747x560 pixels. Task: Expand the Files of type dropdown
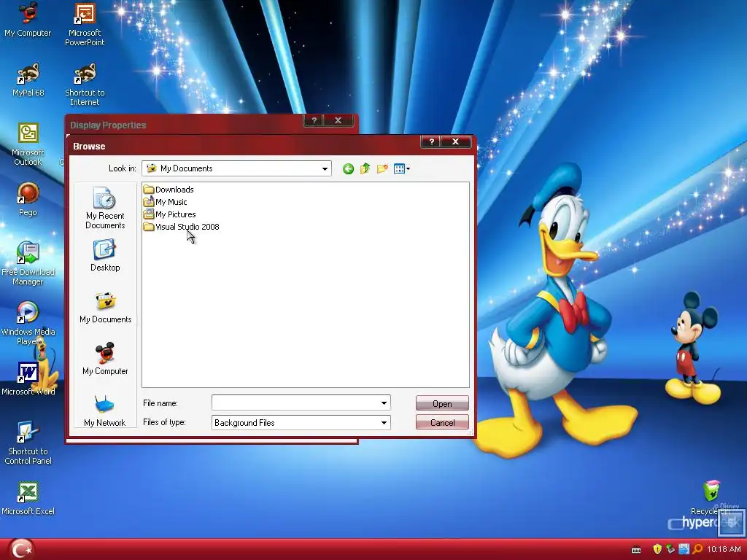(384, 422)
